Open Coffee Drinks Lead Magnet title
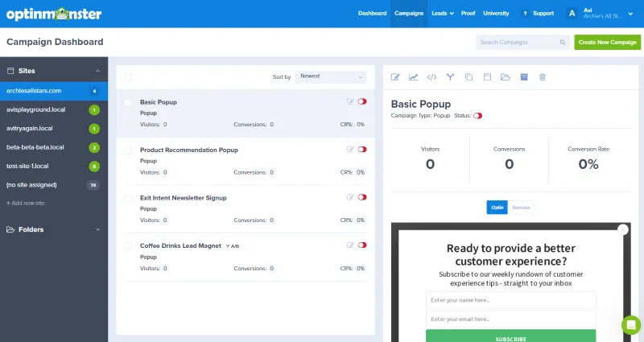The width and height of the screenshot is (644, 342). (180, 246)
